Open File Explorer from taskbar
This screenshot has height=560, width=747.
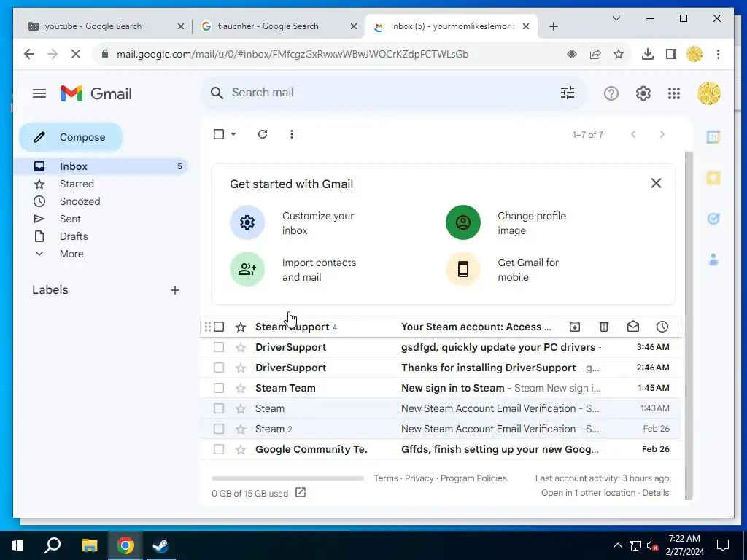tap(89, 545)
